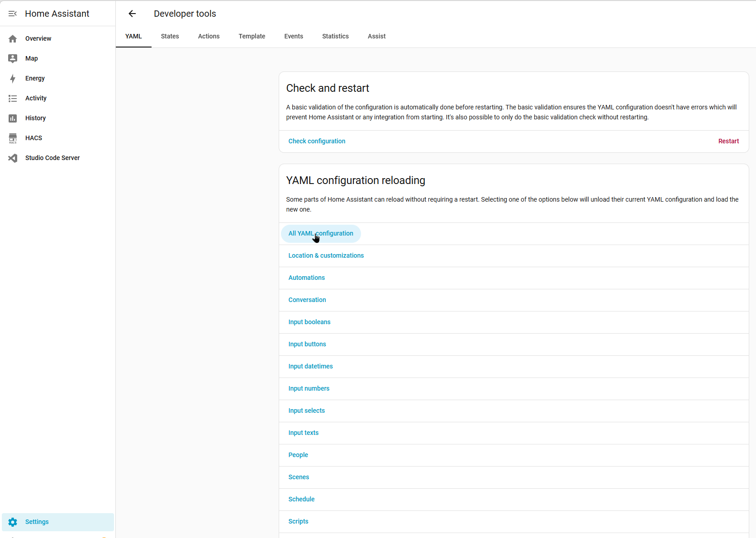Click Check configuration
The image size is (756, 538).
click(317, 141)
